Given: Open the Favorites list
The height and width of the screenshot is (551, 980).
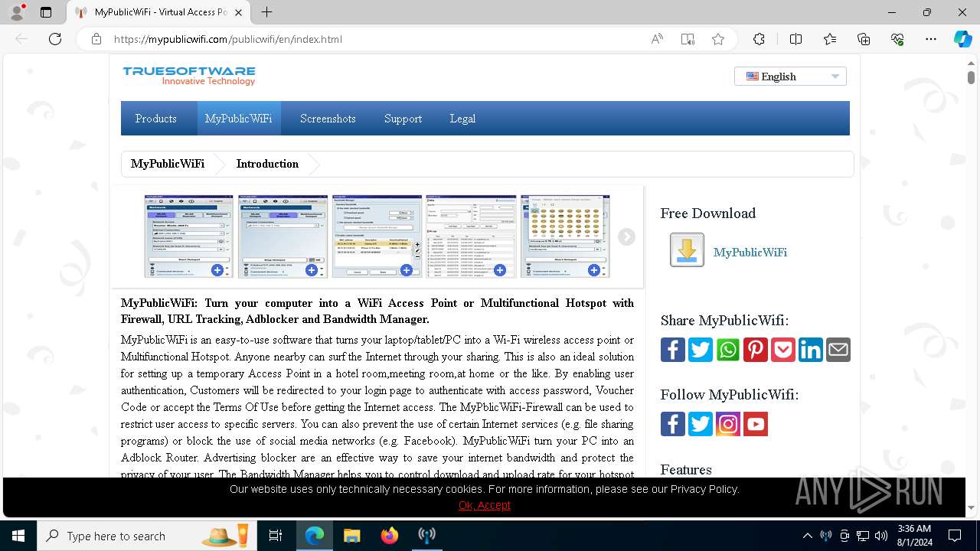Looking at the screenshot, I should tap(830, 39).
